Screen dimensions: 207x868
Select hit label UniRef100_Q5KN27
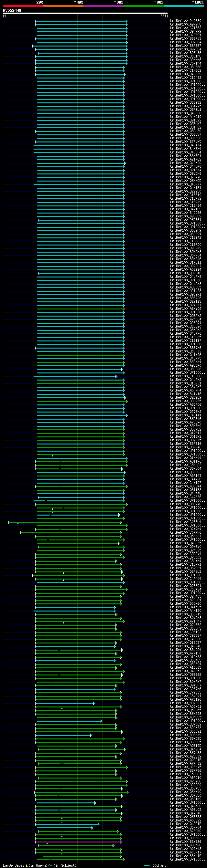[x=186, y=536]
